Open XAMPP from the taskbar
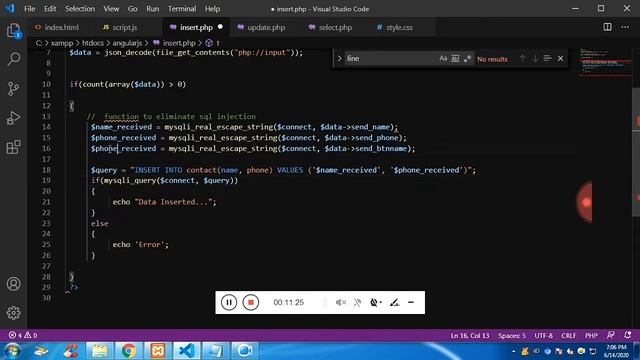Viewport: 640px width, 360px height. 158,351
